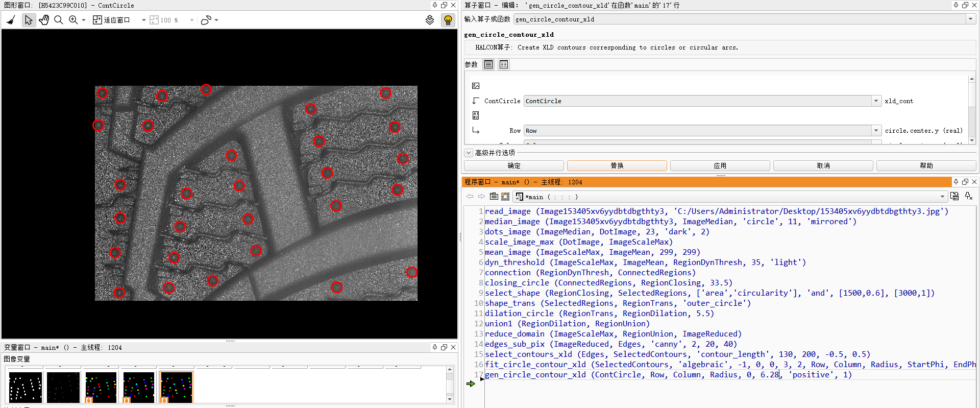Expand the 适应窗口 dropdown arrow
Screen dimensions: 980x408
click(x=144, y=20)
